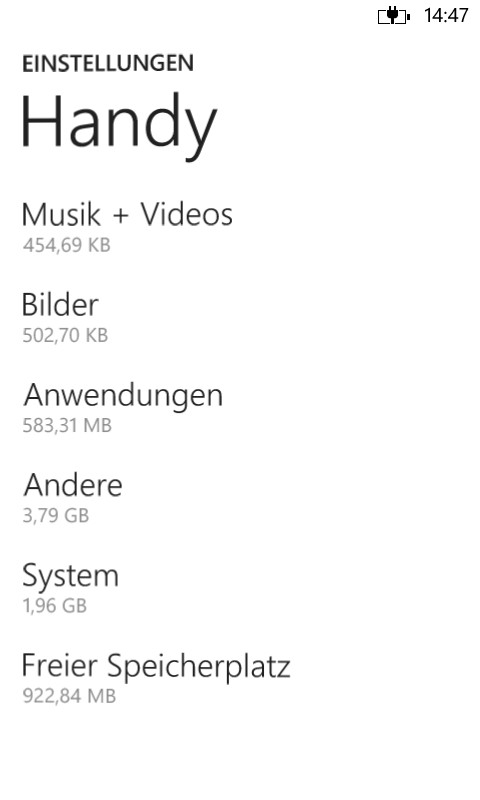This screenshot has width=480, height=800.
Task: Tap the word Speicherplatz in last entry
Action: click(198, 667)
